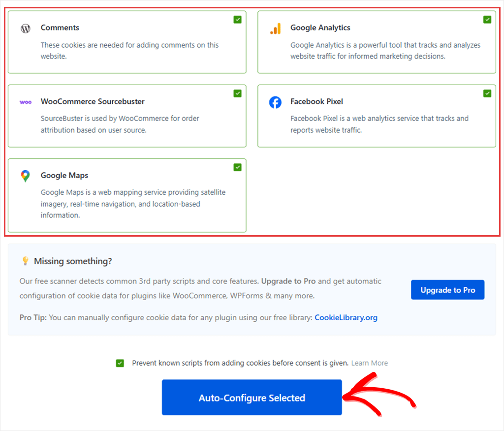Click the Google Maps pin icon

[26, 176]
